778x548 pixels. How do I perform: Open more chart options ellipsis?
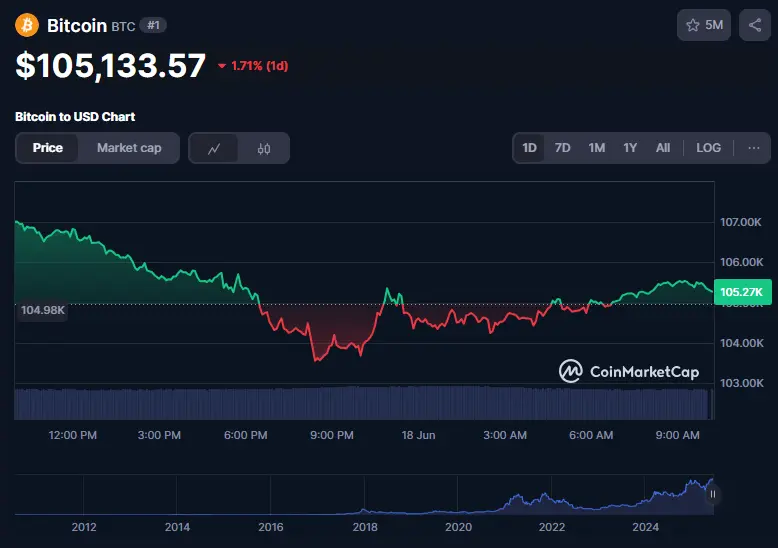754,148
